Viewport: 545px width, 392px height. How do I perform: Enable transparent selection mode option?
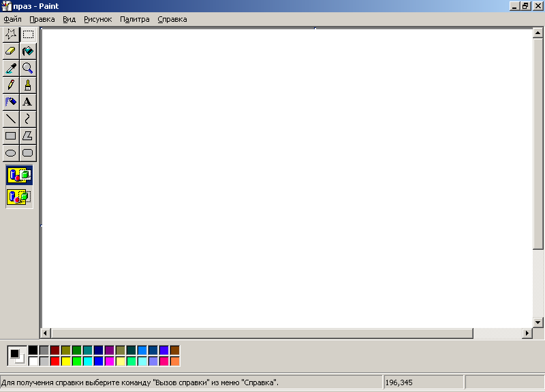point(20,197)
